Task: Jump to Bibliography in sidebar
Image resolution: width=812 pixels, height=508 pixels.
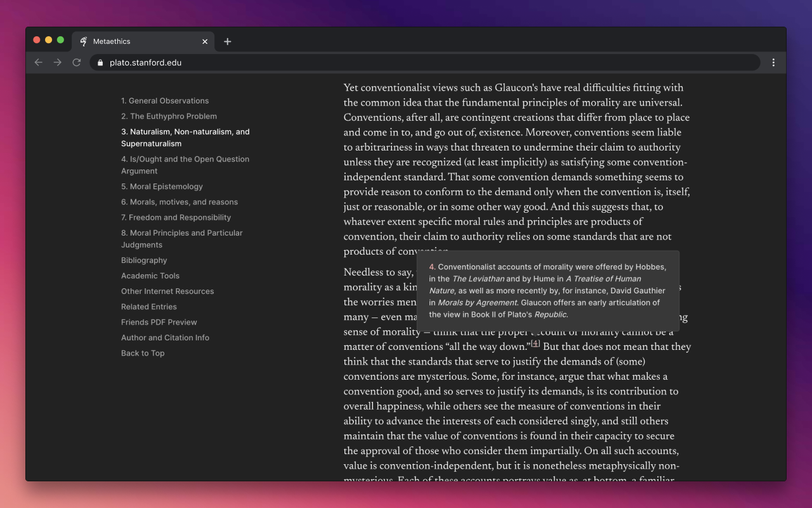Action: click(144, 260)
